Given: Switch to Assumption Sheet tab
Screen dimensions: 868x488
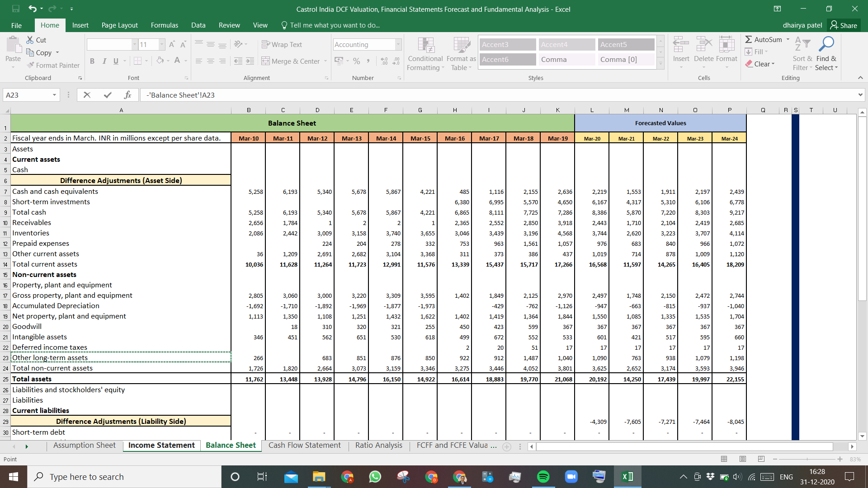Looking at the screenshot, I should click(84, 445).
